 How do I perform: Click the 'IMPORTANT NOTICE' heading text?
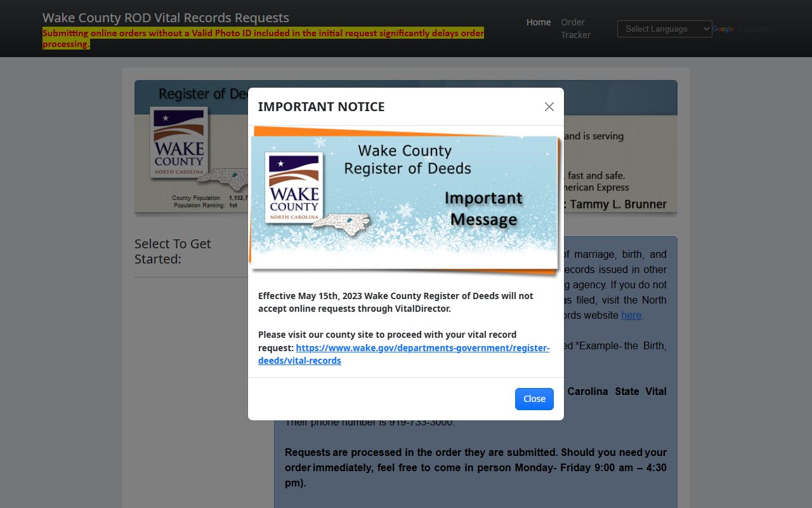pos(321,107)
